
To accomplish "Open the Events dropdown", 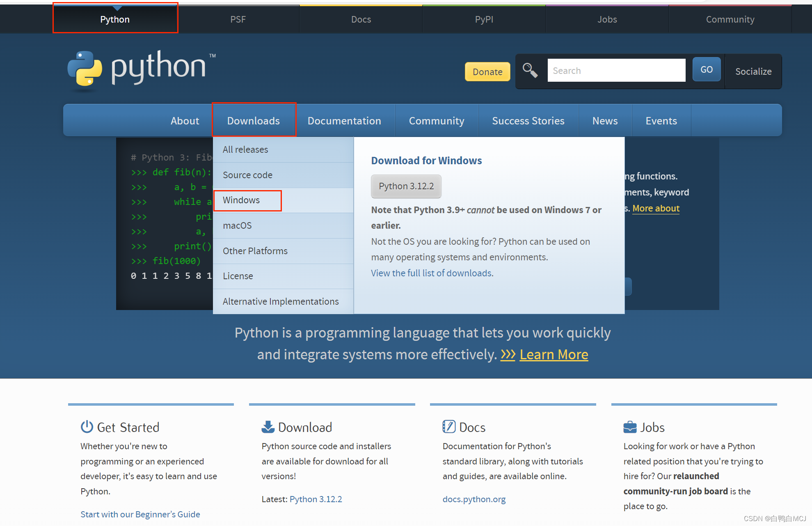I will [661, 120].
